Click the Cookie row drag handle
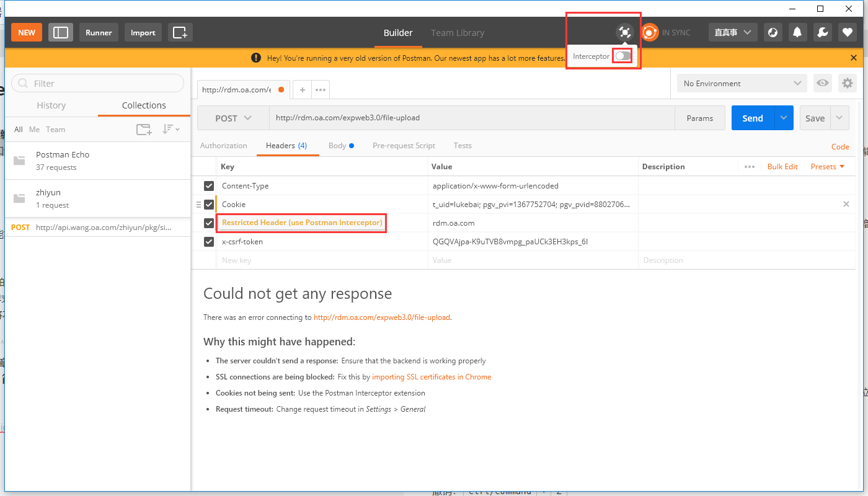 tap(199, 205)
